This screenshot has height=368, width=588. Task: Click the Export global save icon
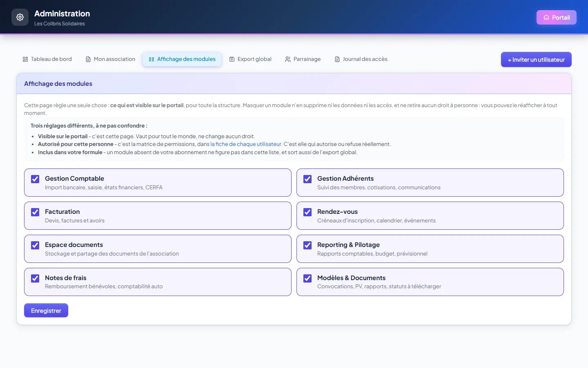click(x=232, y=59)
